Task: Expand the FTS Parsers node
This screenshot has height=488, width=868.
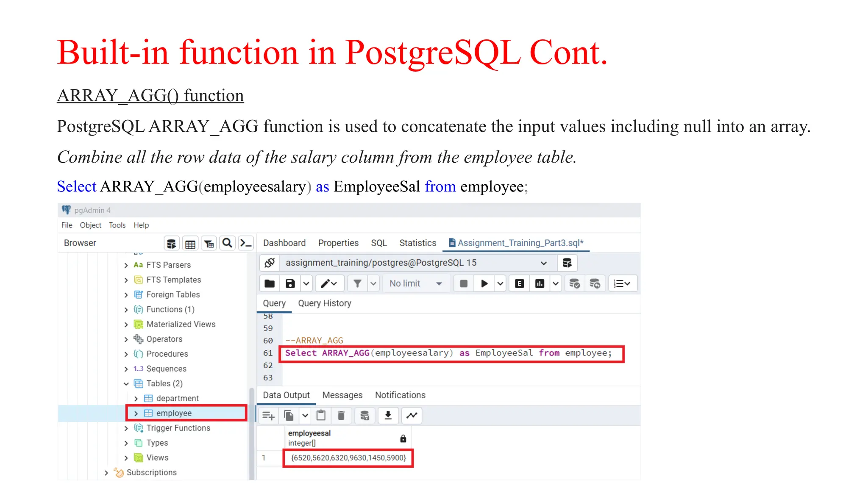Action: (x=126, y=265)
